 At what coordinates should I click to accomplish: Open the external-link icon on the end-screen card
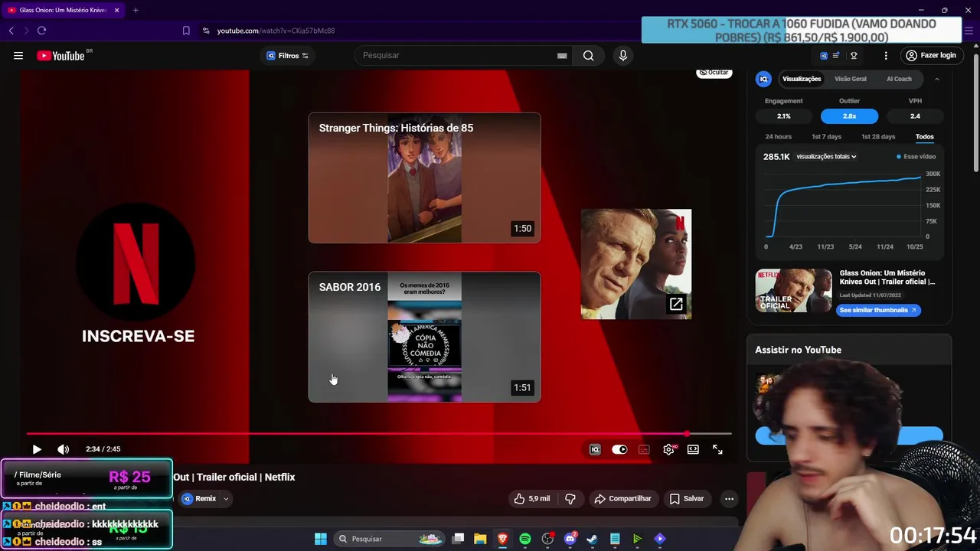point(676,305)
